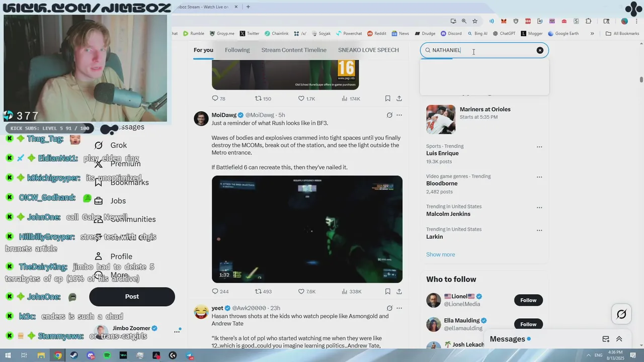Click Show more under trends

(440, 254)
